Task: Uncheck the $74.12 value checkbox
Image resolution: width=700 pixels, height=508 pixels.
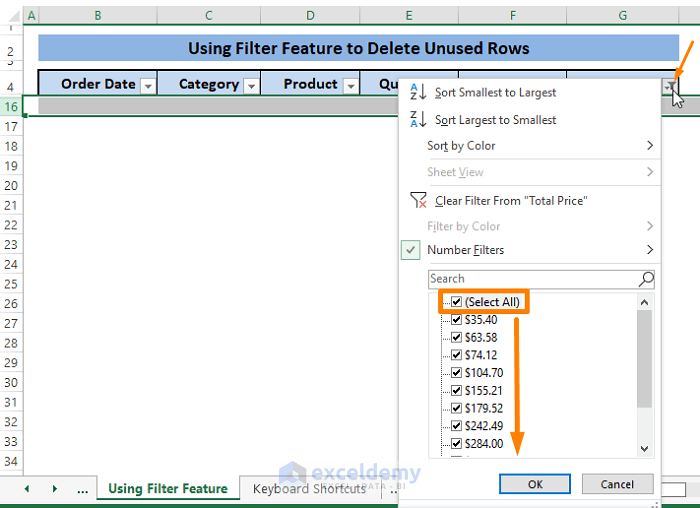Action: point(456,355)
